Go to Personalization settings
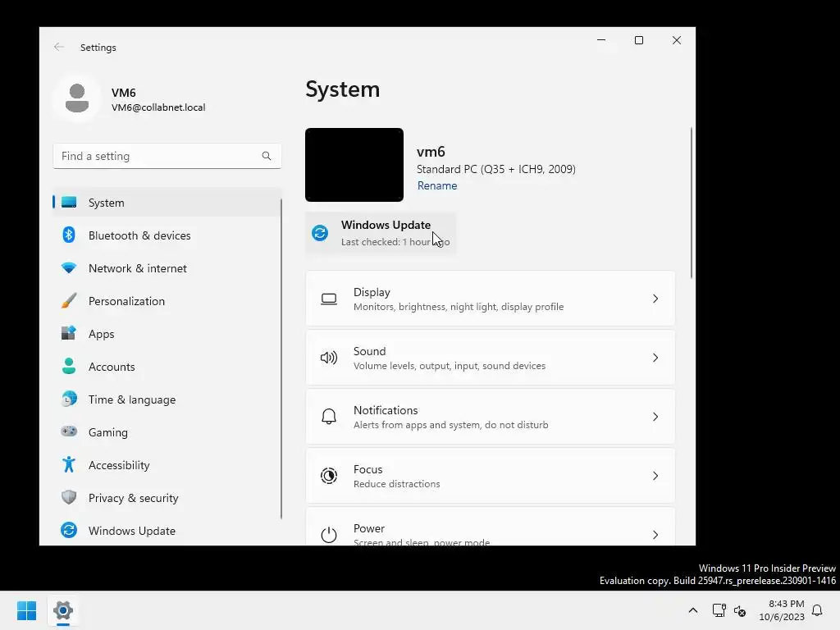 coord(167,300)
